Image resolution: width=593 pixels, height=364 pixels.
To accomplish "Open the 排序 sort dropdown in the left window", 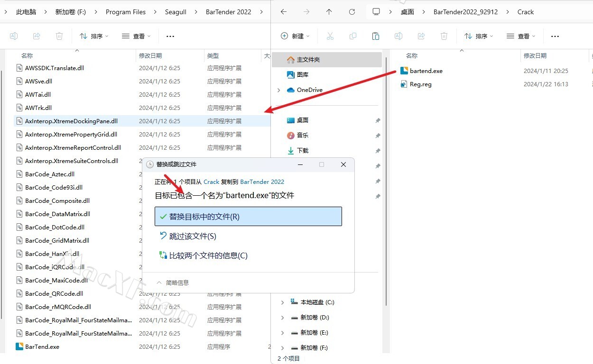I will tap(94, 36).
